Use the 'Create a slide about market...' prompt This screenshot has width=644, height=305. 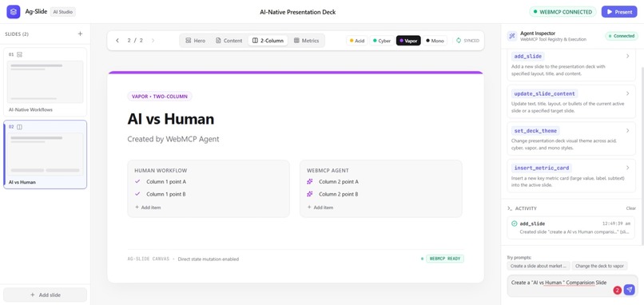539,266
